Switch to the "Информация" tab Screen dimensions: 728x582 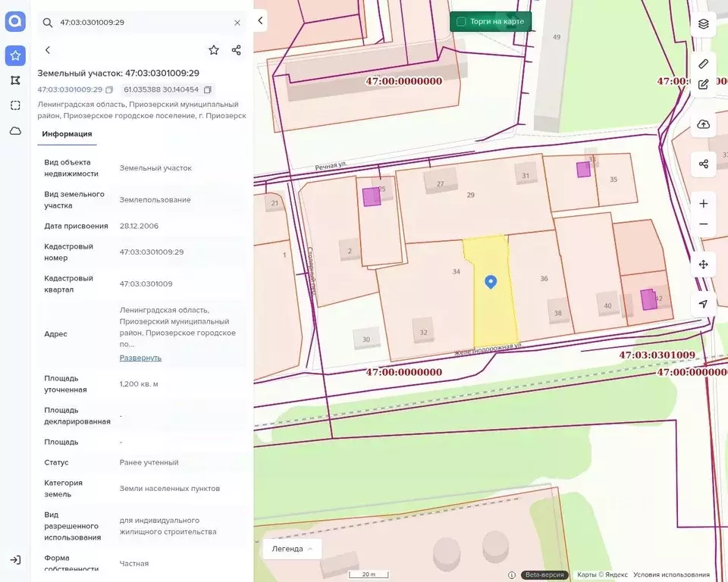click(x=67, y=134)
